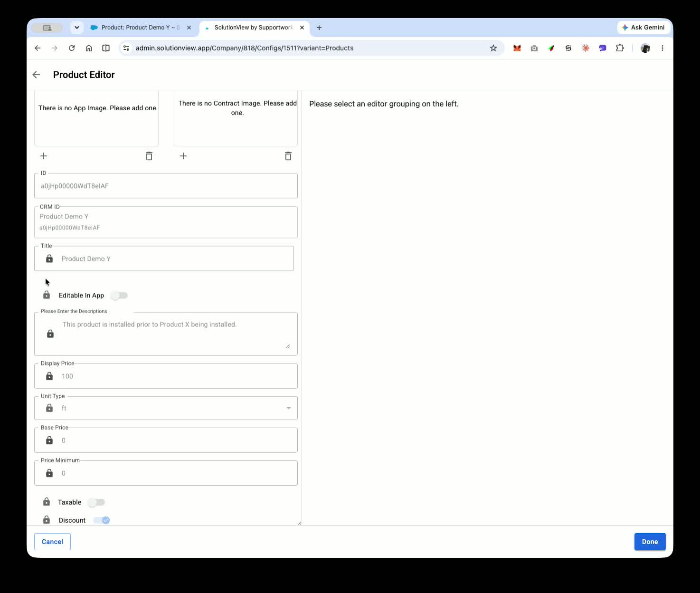Screen dimensions: 700x593
Task: Add an App Image with plus icon
Action: point(44,156)
